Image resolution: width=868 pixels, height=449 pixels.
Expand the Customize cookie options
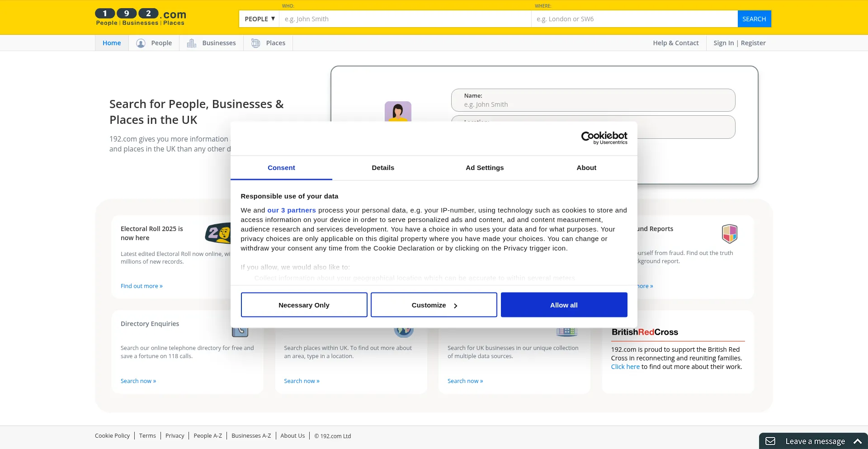(x=434, y=305)
